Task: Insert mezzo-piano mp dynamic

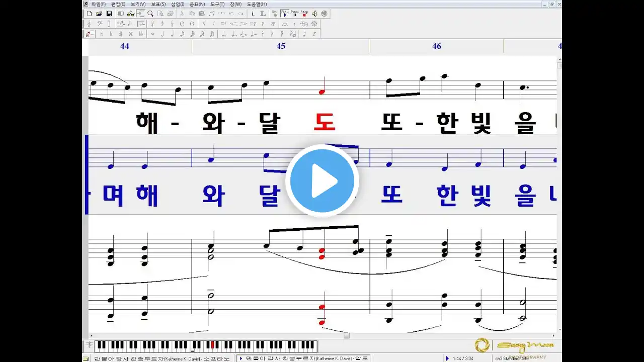Action: pyautogui.click(x=253, y=24)
